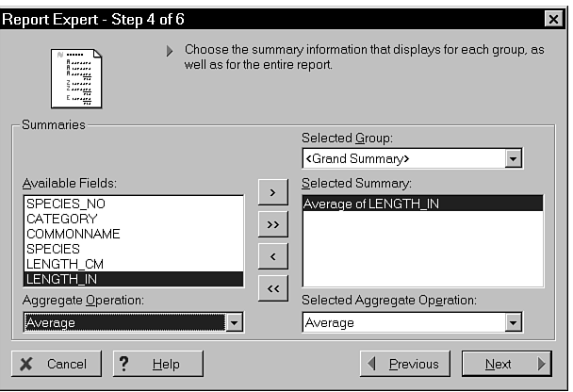The image size is (573, 392).
Task: Close the Report Expert dialog
Action: pos(553,19)
